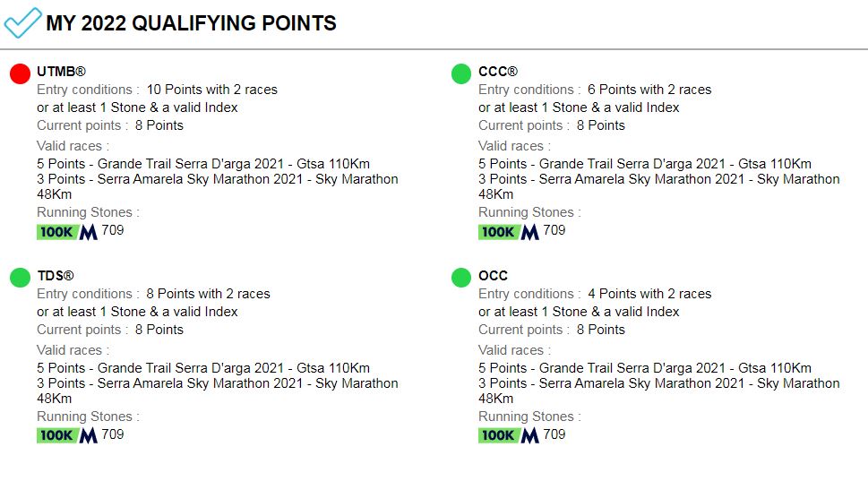Click the blue checkmark icon beside the title
Screen dimensions: 868x481
(22, 22)
